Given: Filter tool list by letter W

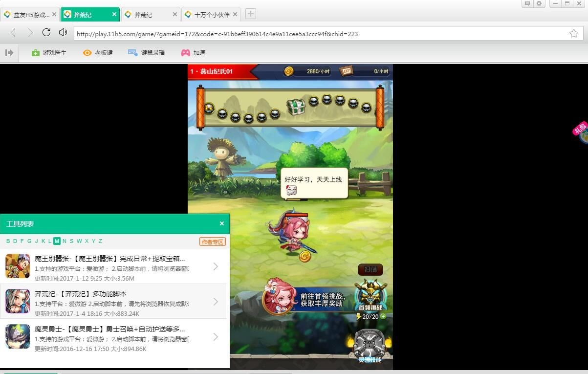Looking at the screenshot, I should 79,241.
